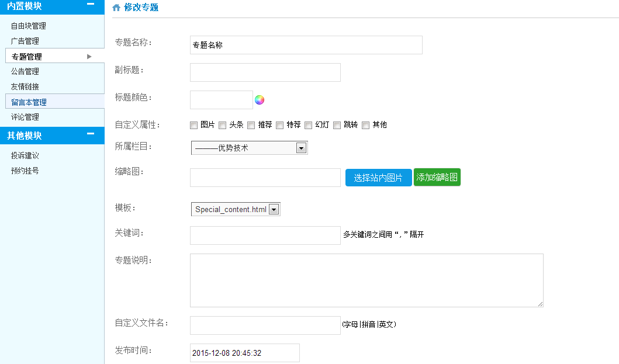Image resolution: width=619 pixels, height=364 pixels.
Task: Click the 专题名称 text input field
Action: tap(306, 45)
